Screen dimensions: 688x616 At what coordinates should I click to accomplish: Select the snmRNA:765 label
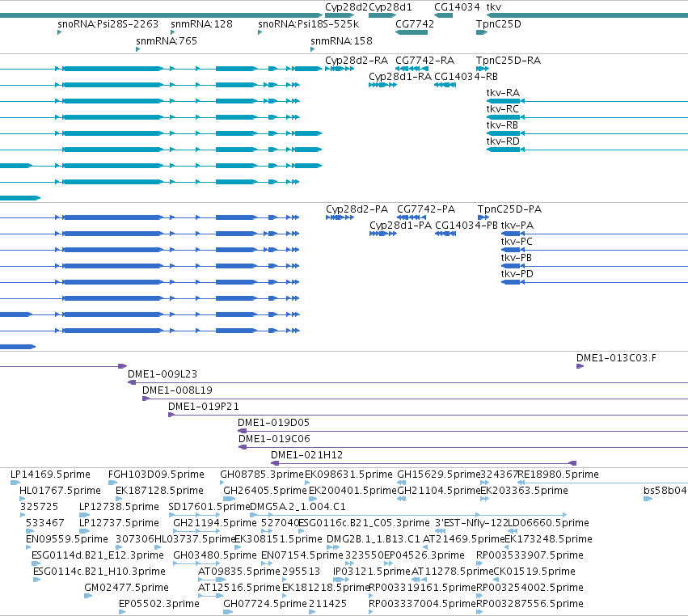tap(167, 41)
